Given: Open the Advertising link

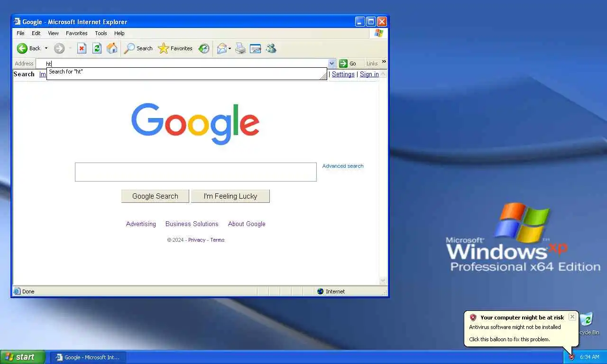Looking at the screenshot, I should point(141,224).
